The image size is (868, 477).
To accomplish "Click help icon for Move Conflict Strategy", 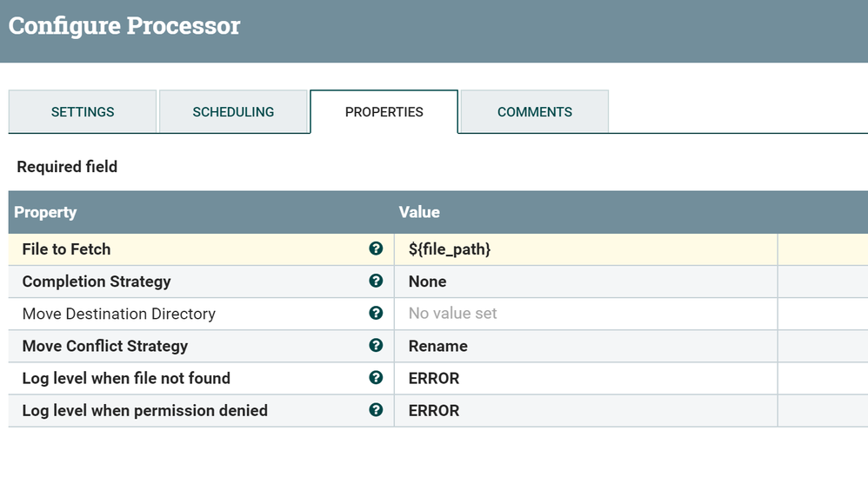I will [376, 346].
